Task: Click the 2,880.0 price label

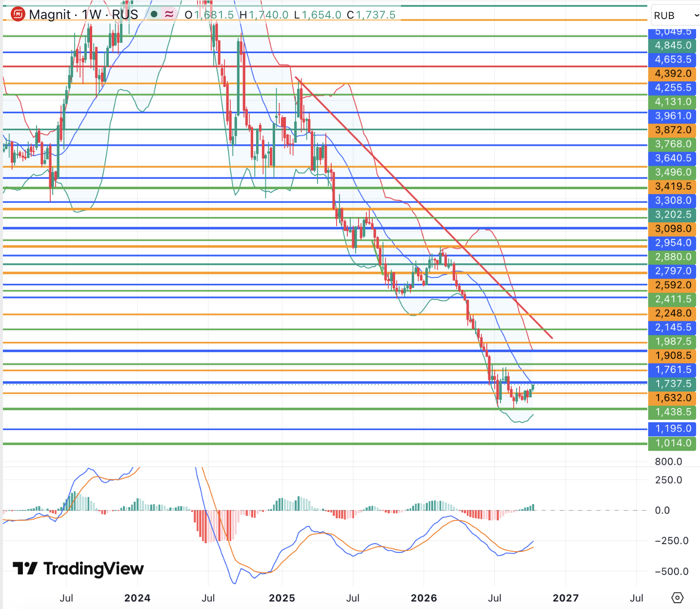Action: pyautogui.click(x=673, y=257)
